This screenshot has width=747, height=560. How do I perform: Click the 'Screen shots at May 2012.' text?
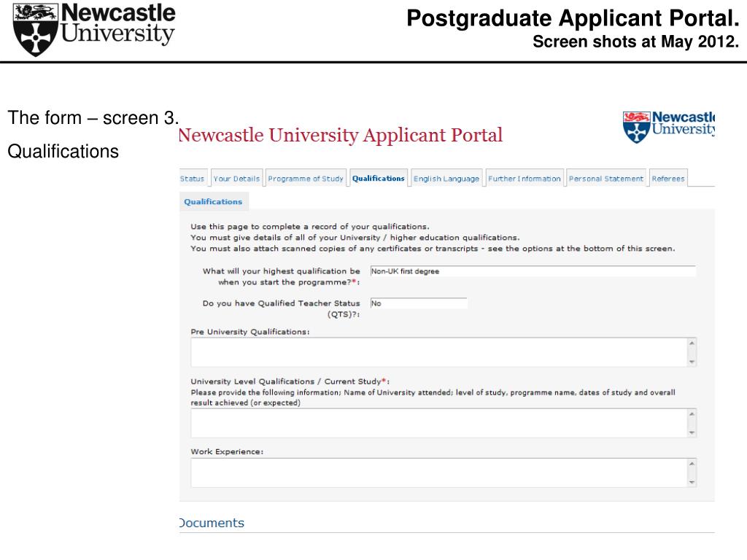(635, 42)
